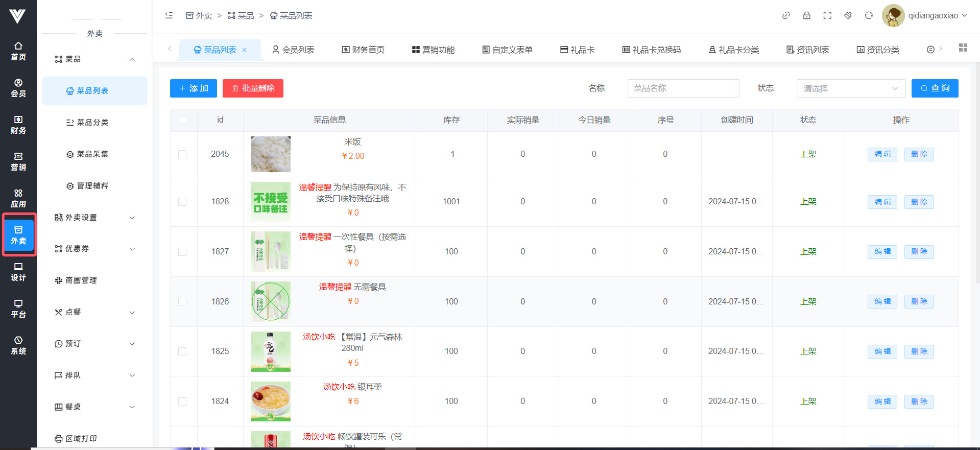Click the 米饭 dish thumbnail image

coord(271,154)
